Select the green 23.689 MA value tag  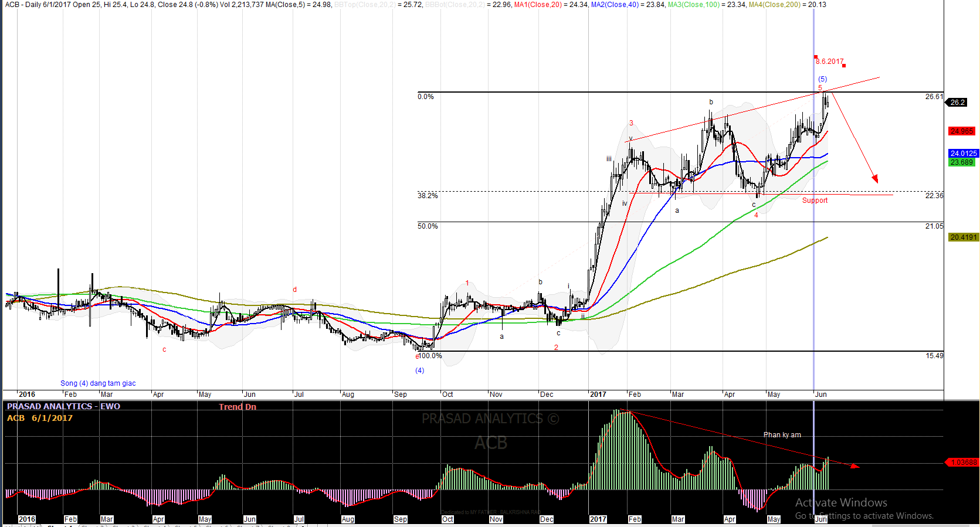(x=962, y=162)
